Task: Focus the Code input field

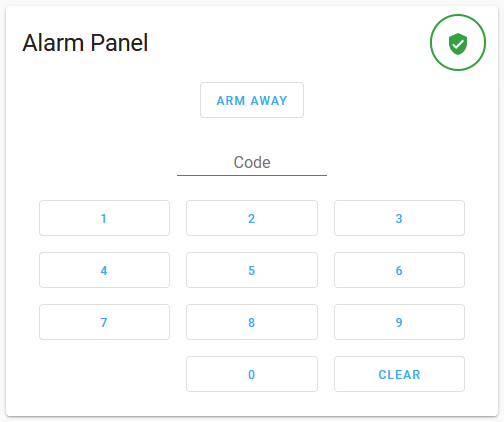Action: 252,162
